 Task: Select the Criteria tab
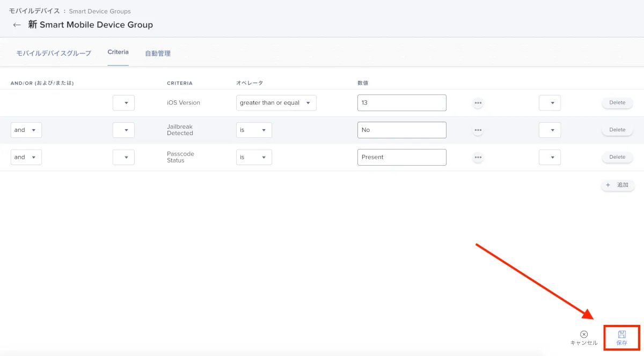point(118,52)
